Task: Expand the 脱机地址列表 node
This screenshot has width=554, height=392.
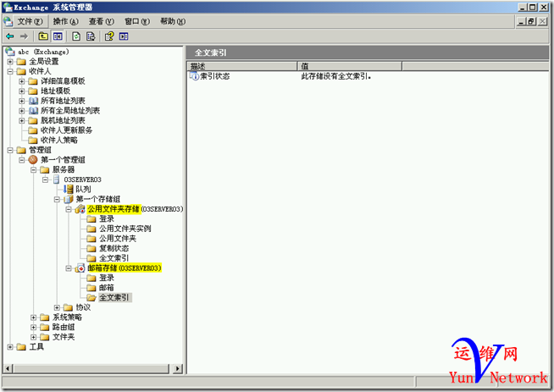Action: point(21,120)
